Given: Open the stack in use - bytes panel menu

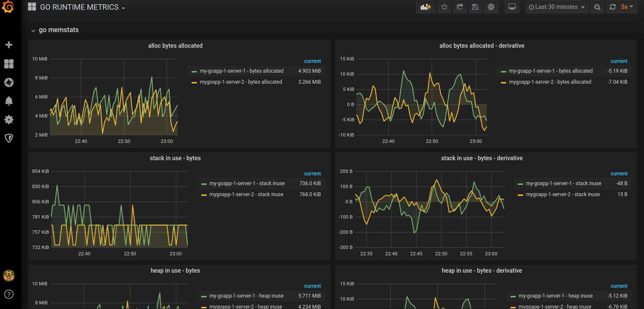Looking at the screenshot, I should point(175,158).
